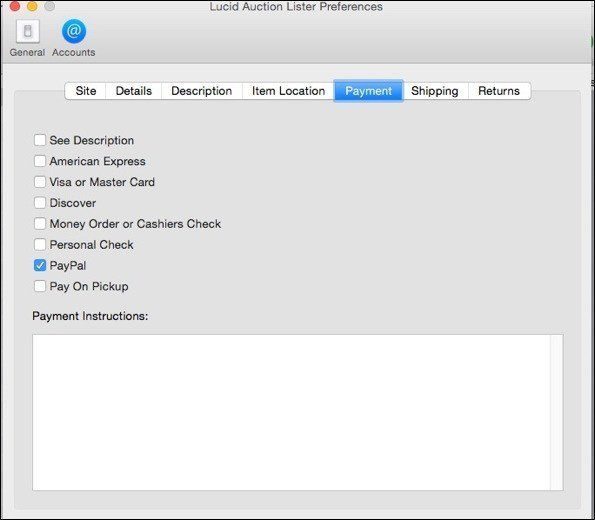Enable the Discover payment checkbox

click(40, 203)
